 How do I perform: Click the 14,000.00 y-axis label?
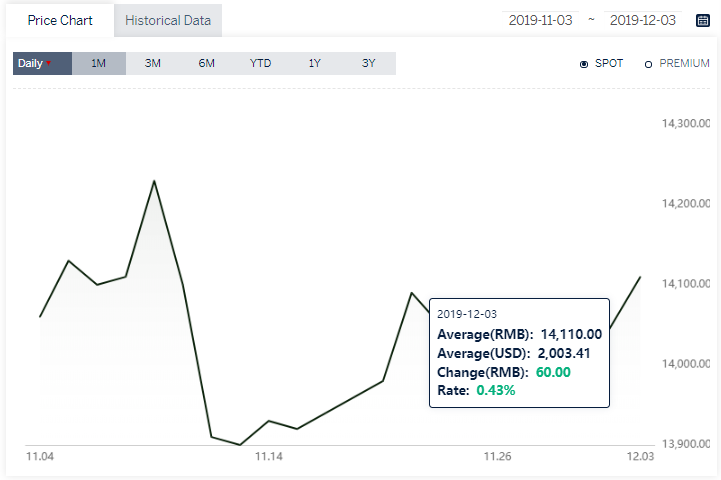point(686,364)
